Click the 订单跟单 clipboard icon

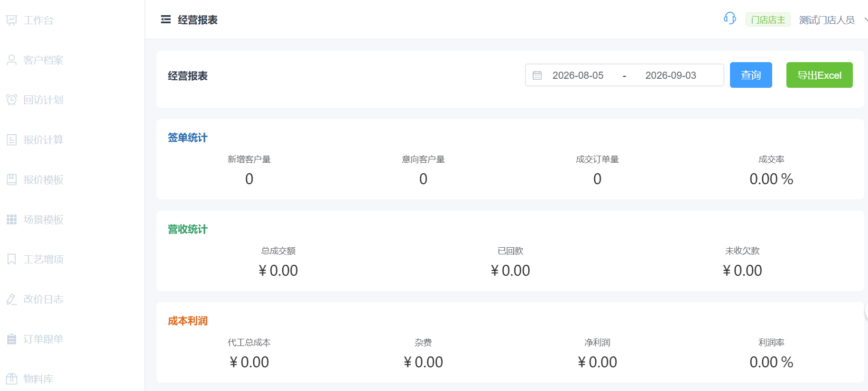(x=11, y=339)
